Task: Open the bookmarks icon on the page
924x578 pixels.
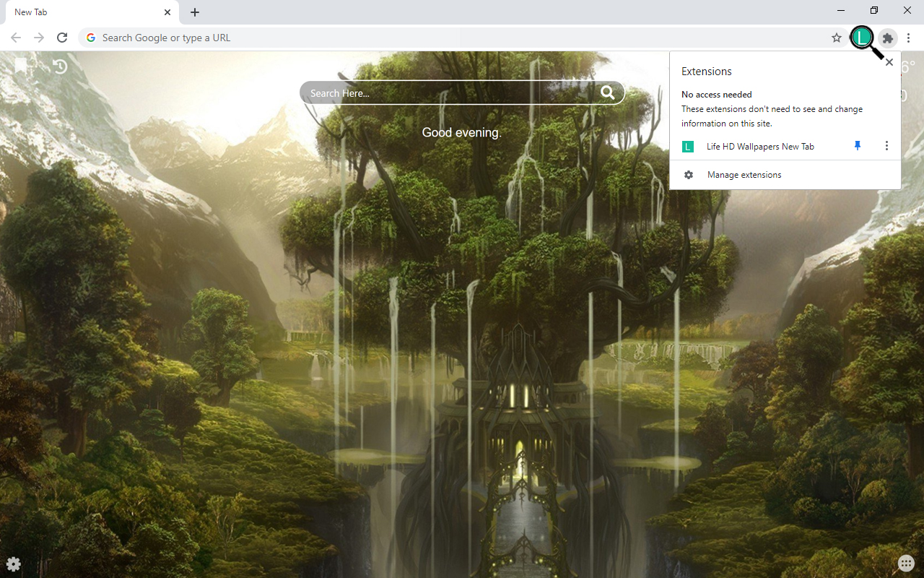Action: coord(21,66)
